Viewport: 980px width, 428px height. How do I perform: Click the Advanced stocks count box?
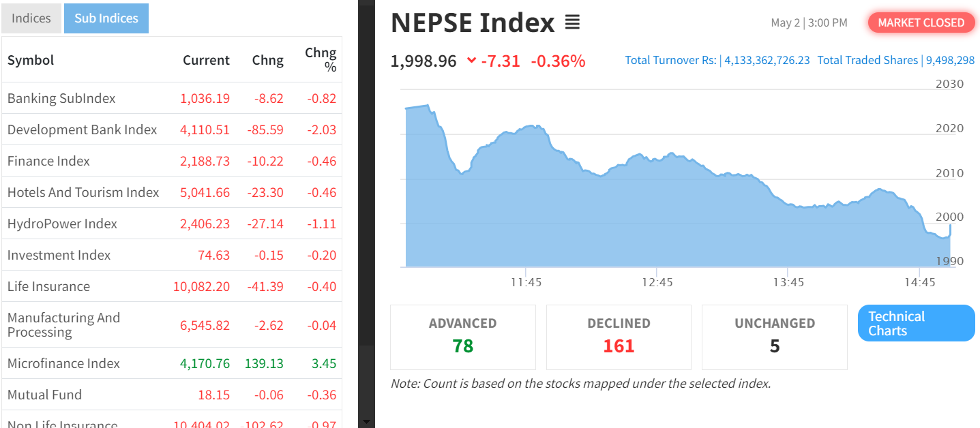[462, 337]
